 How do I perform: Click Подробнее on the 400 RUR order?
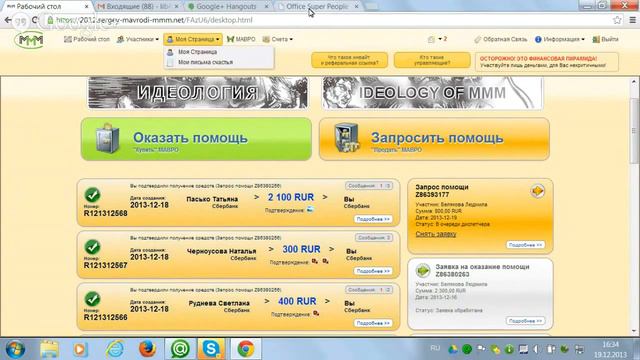373,323
